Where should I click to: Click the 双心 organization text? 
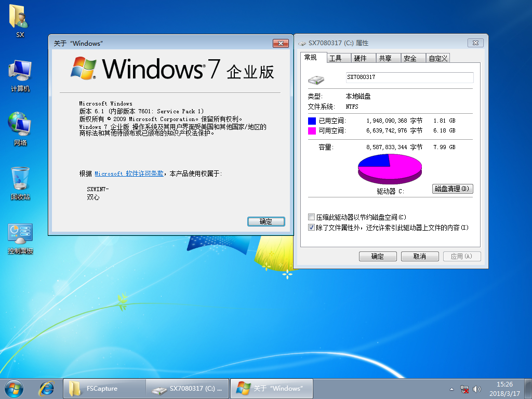tap(93, 197)
